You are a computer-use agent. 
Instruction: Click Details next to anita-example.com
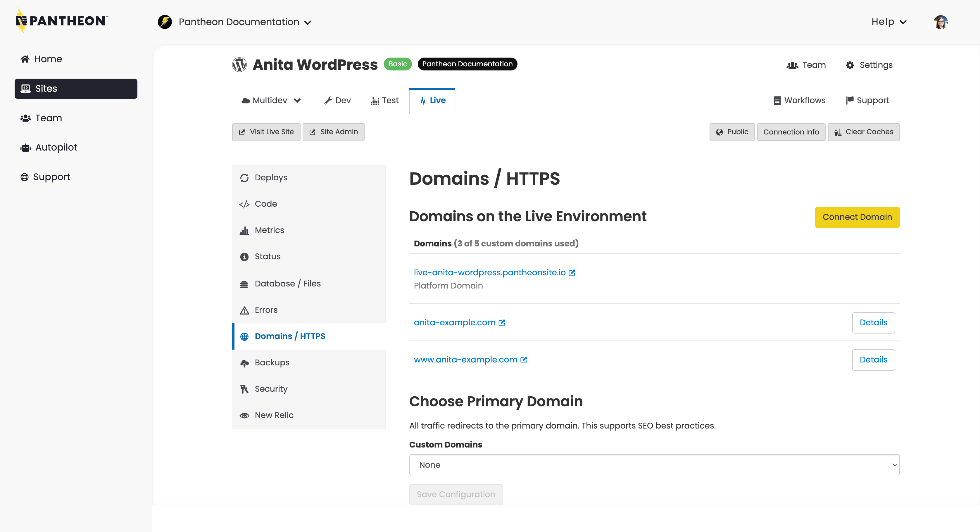click(873, 322)
